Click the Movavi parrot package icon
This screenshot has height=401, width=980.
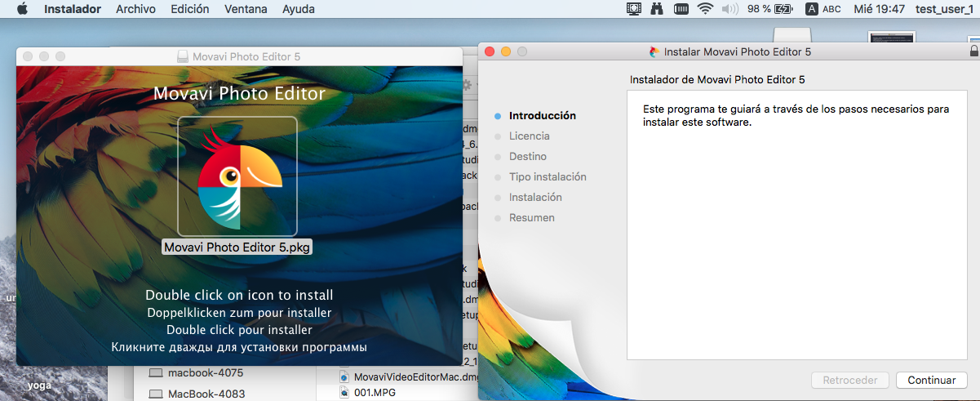pos(237,176)
